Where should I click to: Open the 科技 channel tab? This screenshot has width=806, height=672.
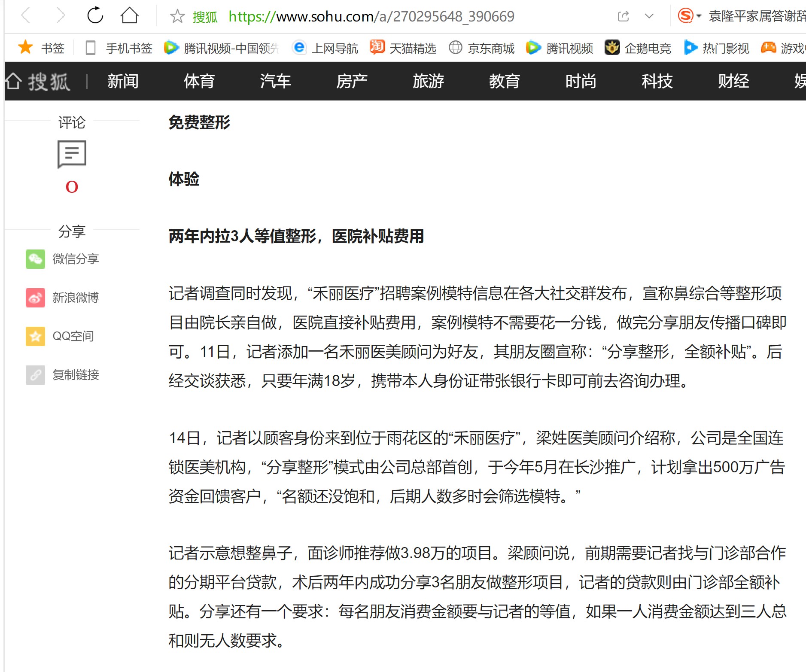[657, 81]
